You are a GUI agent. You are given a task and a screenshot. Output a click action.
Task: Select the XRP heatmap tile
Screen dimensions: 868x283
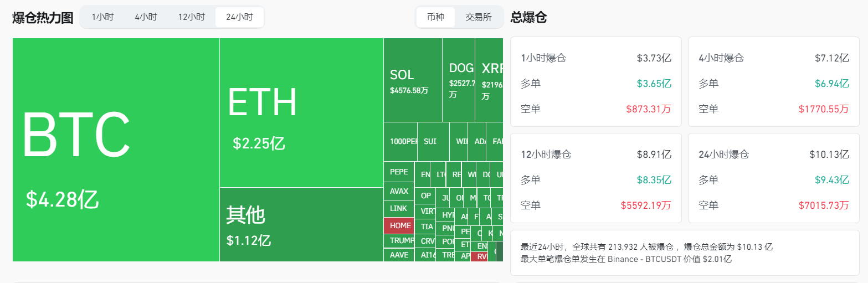[489, 80]
